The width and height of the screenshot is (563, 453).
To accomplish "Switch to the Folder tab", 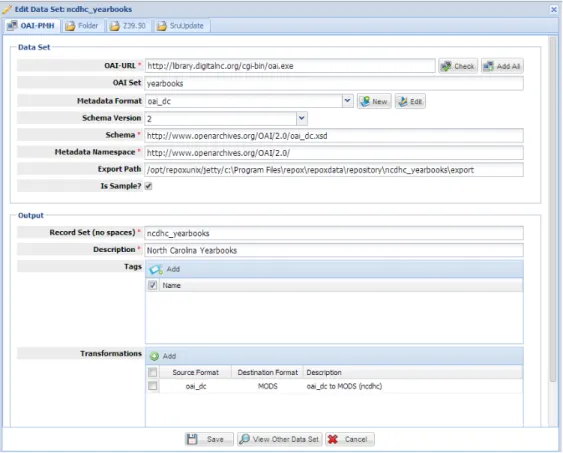I will coord(83,26).
